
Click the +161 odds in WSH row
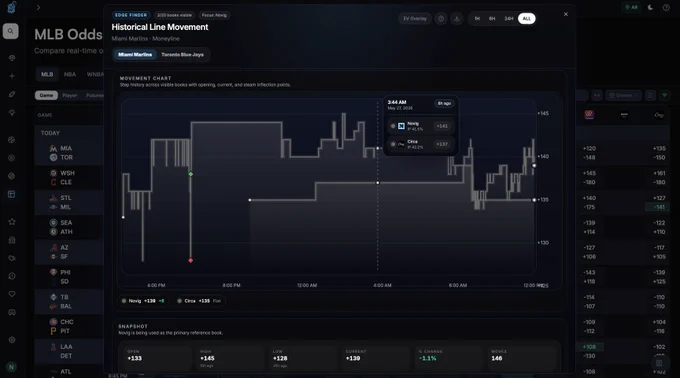(x=659, y=173)
